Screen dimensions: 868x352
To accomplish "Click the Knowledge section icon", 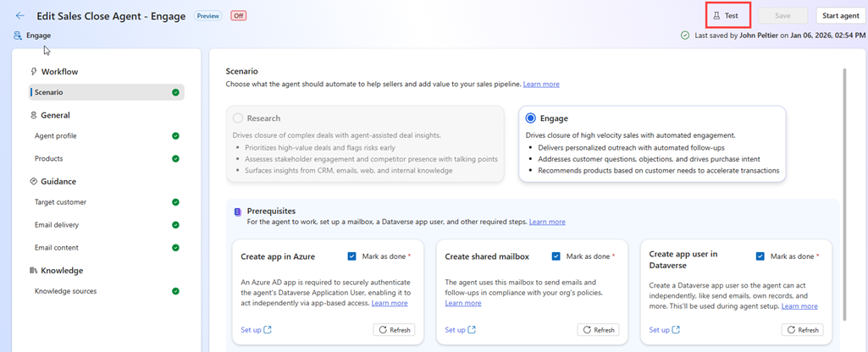I will (33, 271).
